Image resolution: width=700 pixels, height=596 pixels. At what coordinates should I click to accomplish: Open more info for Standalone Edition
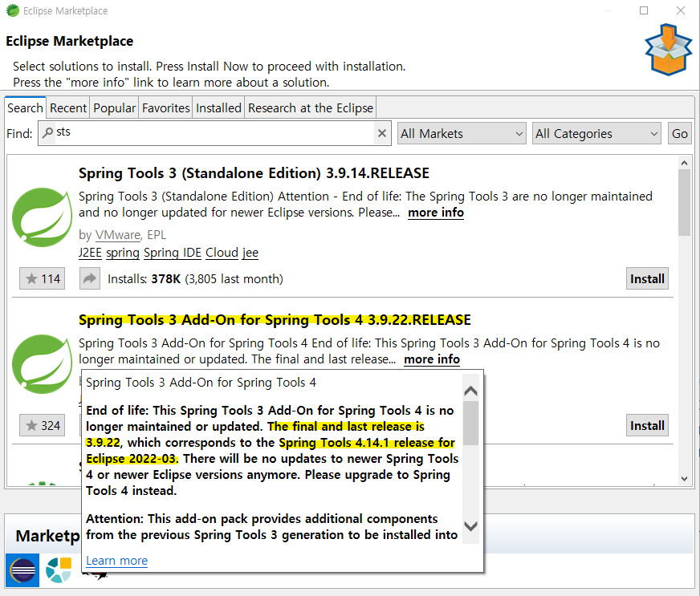point(436,213)
